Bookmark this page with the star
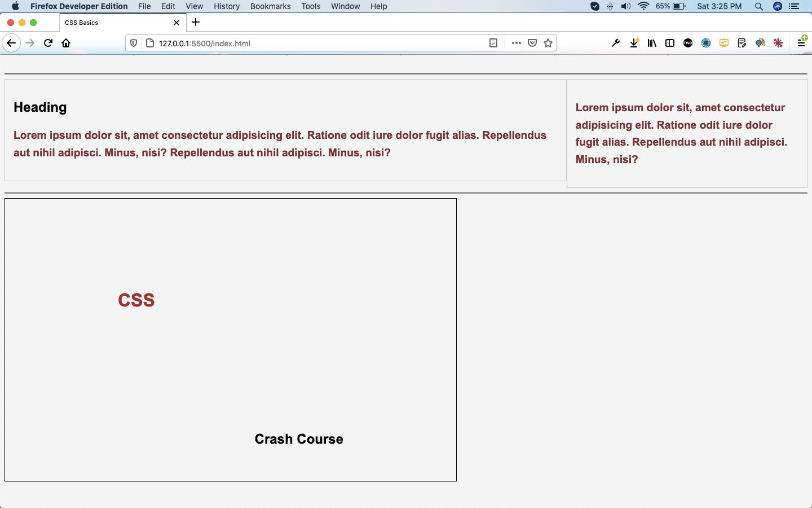This screenshot has height=508, width=812. click(x=548, y=43)
